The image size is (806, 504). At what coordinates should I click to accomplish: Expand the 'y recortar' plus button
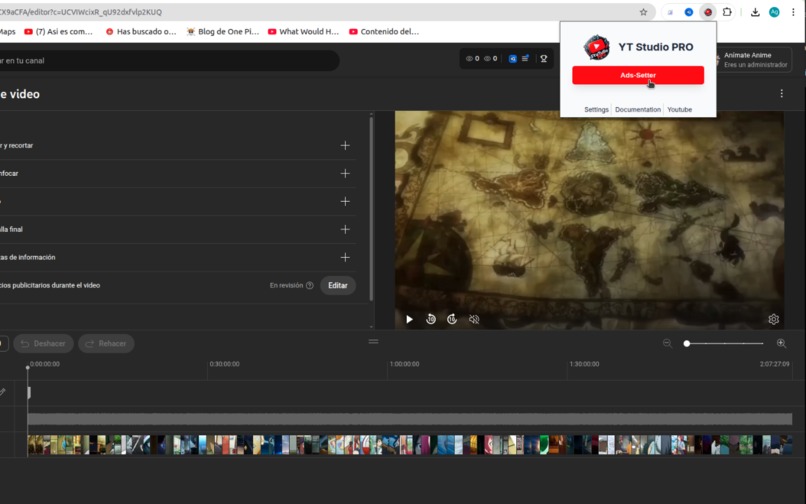[345, 146]
